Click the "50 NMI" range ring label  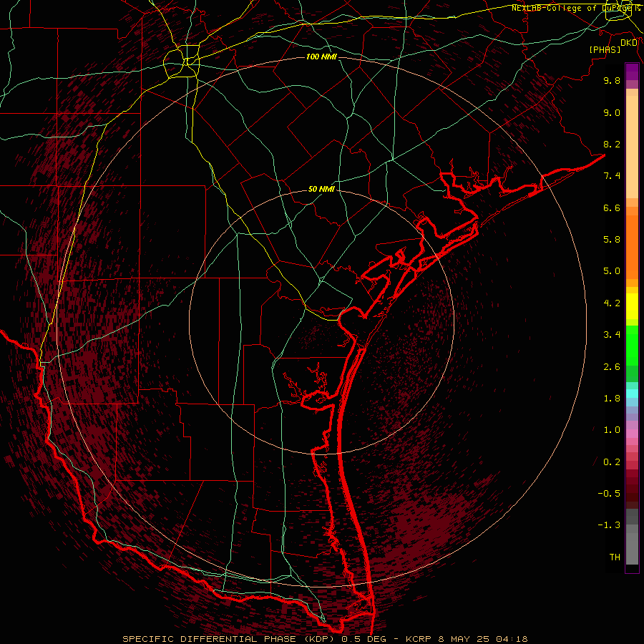[321, 190]
